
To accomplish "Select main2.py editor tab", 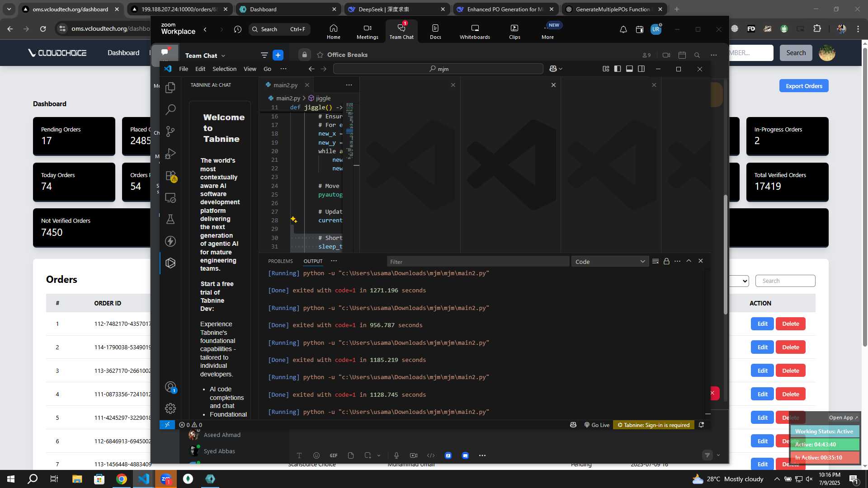I will point(285,85).
